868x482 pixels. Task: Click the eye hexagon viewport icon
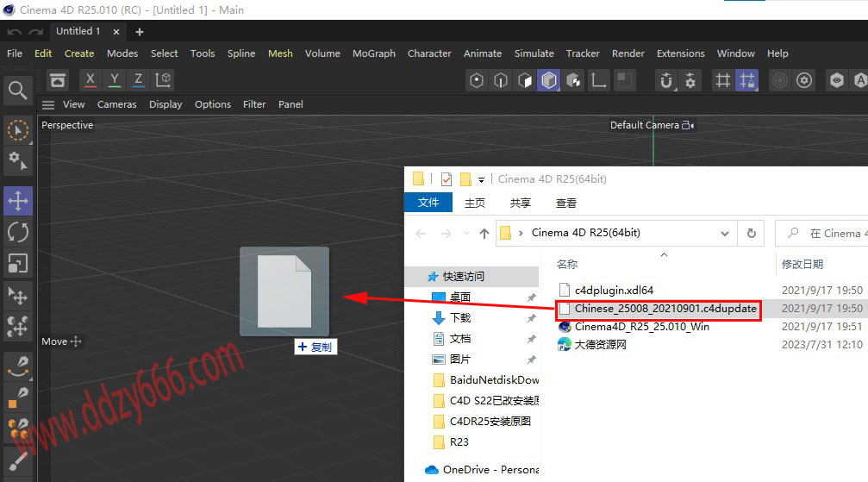point(837,81)
